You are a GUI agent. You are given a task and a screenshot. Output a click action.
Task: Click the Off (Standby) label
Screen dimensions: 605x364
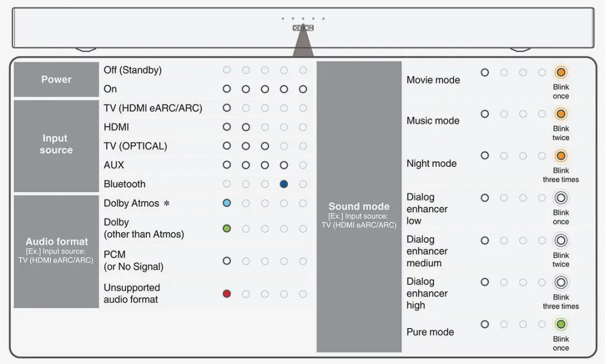point(133,70)
